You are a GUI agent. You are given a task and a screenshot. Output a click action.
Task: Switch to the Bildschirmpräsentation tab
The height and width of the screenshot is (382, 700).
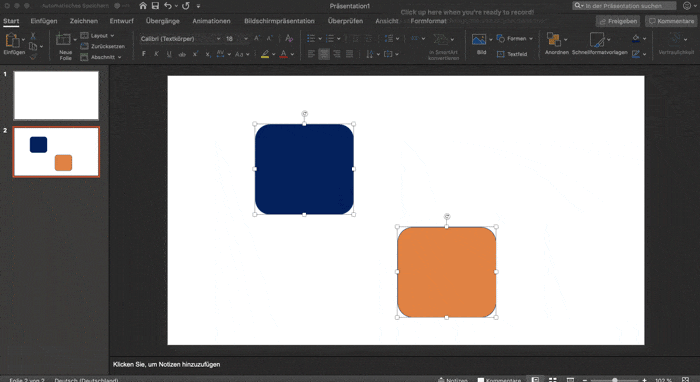tap(279, 21)
